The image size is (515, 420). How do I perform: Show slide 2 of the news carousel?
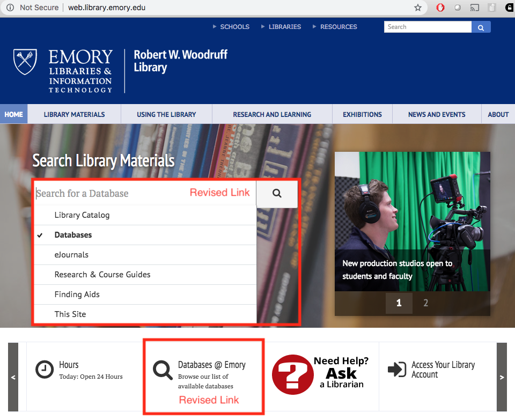(425, 303)
